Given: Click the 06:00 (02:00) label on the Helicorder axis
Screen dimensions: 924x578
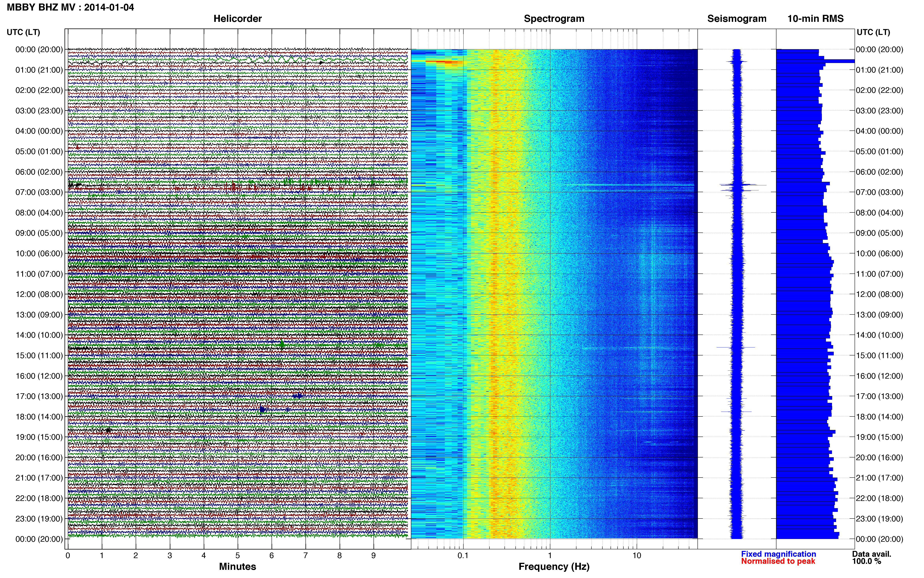Looking at the screenshot, I should click(x=39, y=172).
